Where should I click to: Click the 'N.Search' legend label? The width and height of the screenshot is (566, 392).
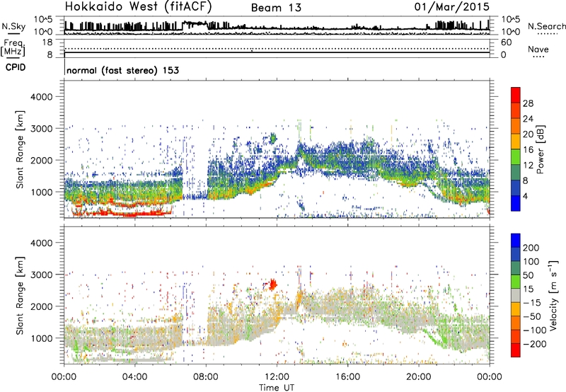pos(546,26)
